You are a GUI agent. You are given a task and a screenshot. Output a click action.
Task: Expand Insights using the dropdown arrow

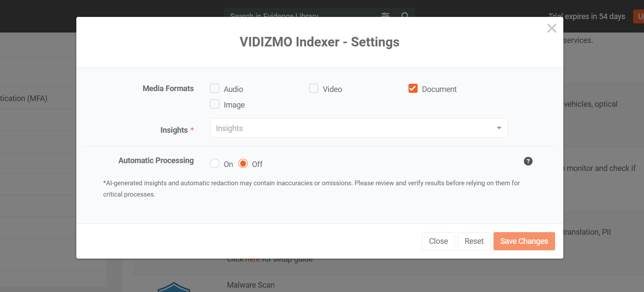pos(499,128)
